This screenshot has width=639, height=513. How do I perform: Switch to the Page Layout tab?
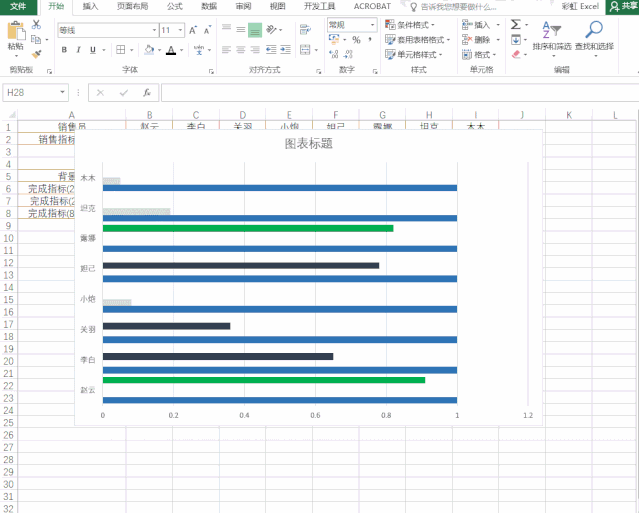coord(132,7)
